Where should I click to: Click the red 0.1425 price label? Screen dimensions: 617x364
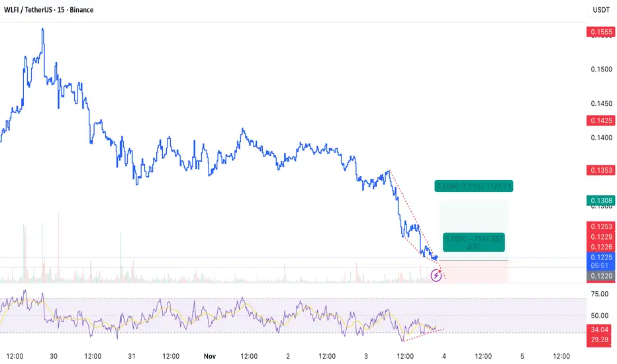[x=601, y=120]
